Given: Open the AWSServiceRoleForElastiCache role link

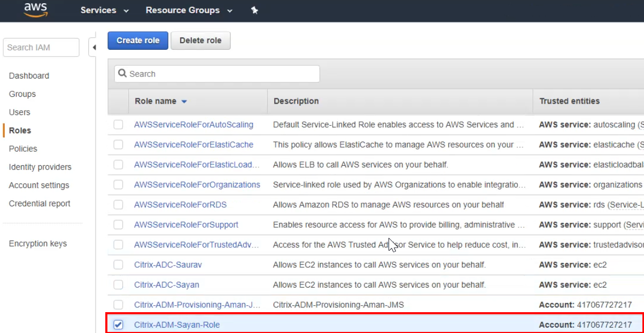Looking at the screenshot, I should click(193, 144).
